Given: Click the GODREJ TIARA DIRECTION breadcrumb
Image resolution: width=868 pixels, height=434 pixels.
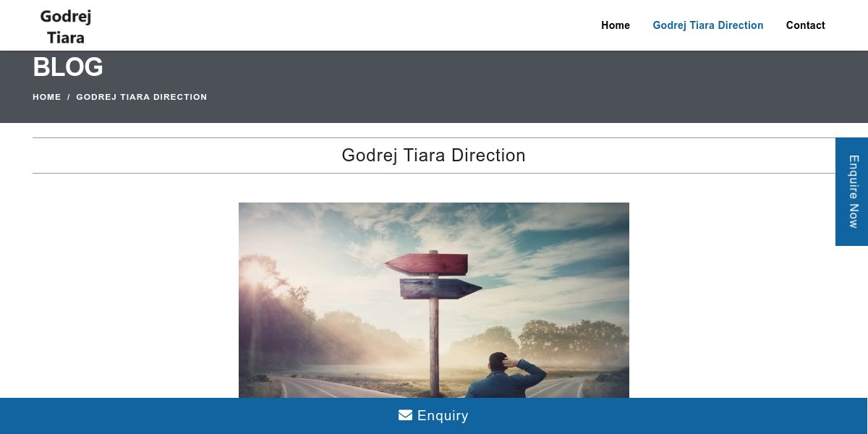Looking at the screenshot, I should click(142, 97).
